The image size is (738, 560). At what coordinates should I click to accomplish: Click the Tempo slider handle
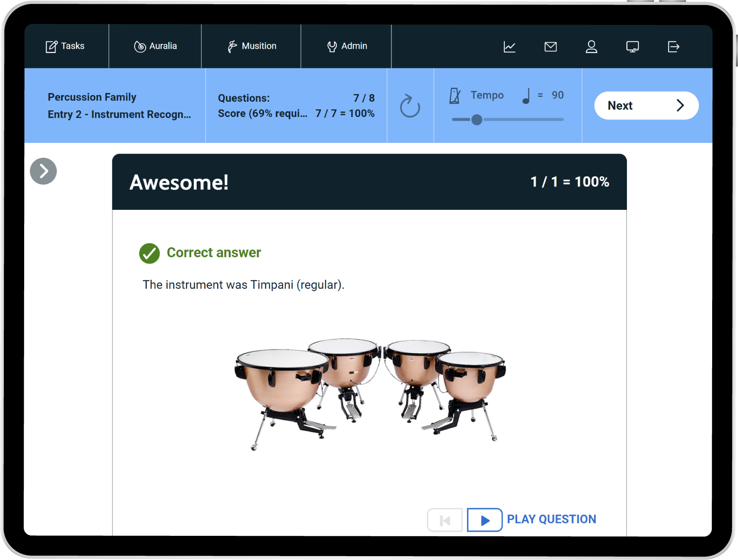pos(477,120)
